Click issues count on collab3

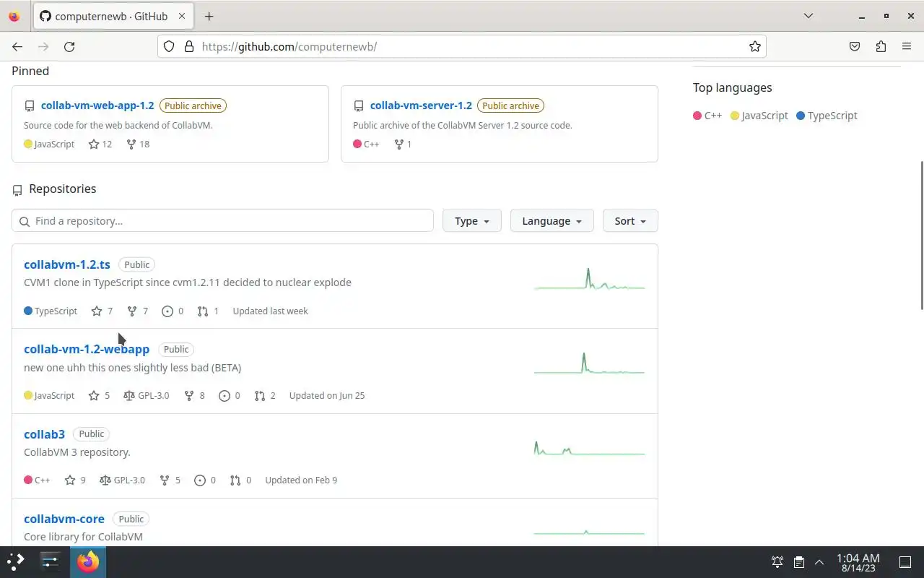[205, 480]
